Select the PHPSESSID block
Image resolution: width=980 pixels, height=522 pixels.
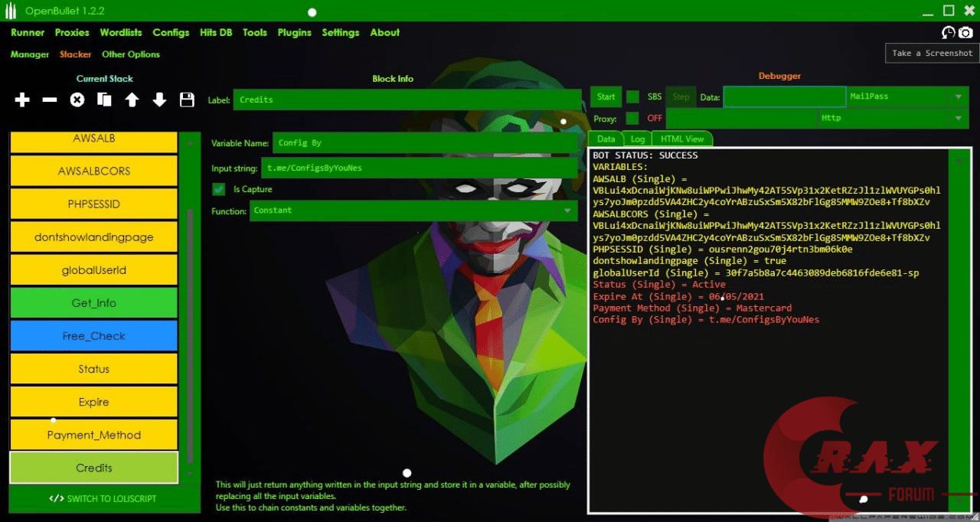93,204
